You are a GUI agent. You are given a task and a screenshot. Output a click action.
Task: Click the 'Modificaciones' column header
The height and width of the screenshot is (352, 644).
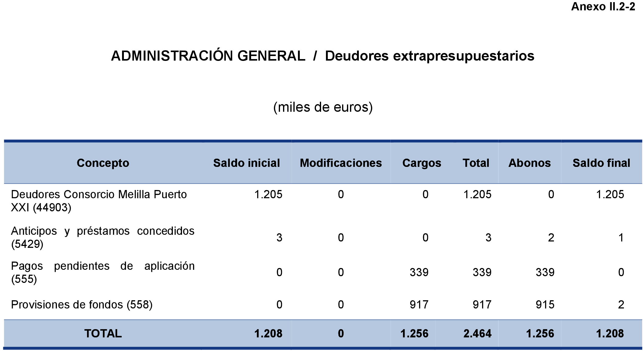coord(341,163)
